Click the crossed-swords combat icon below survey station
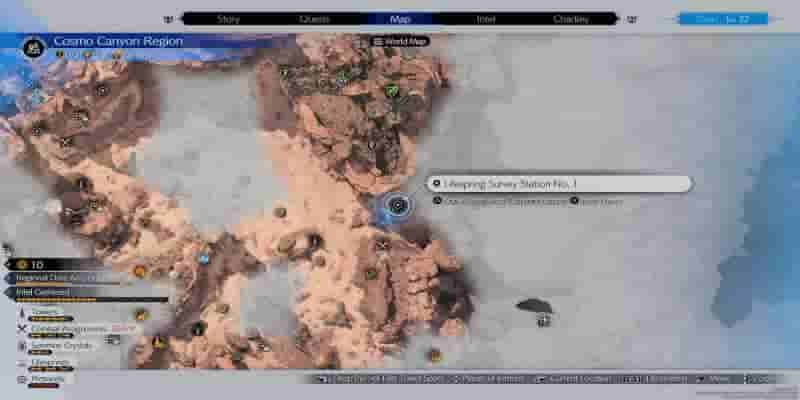Viewport: 800px width, 400px height. tap(383, 245)
